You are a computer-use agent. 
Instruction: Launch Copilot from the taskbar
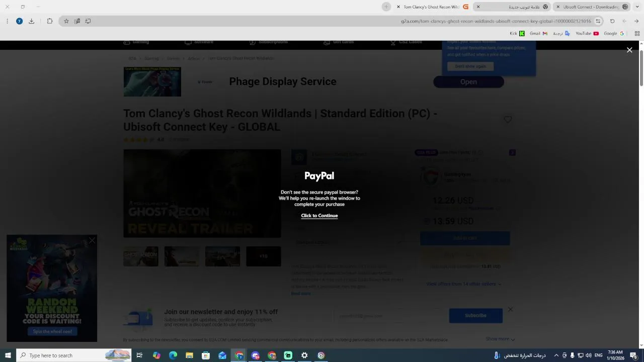(156, 355)
